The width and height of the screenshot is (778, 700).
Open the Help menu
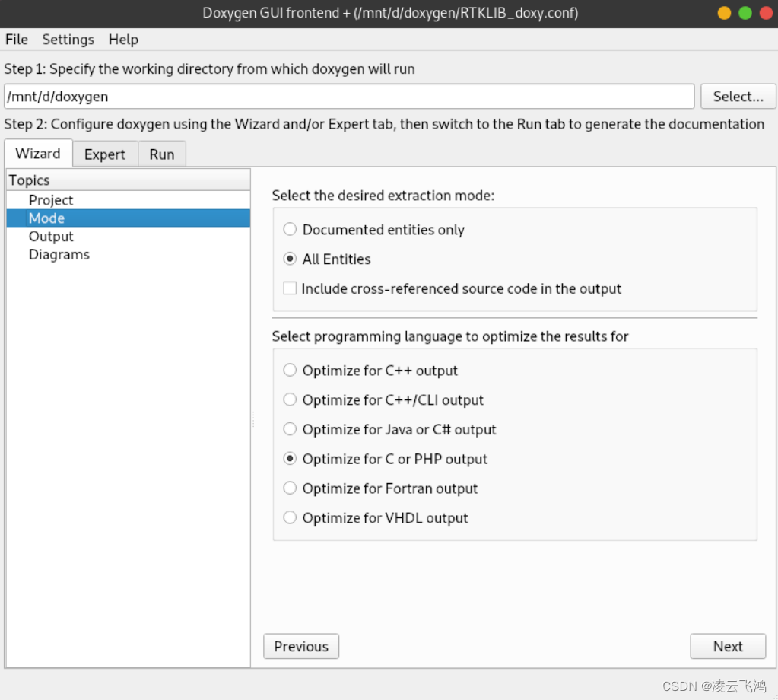(x=123, y=40)
